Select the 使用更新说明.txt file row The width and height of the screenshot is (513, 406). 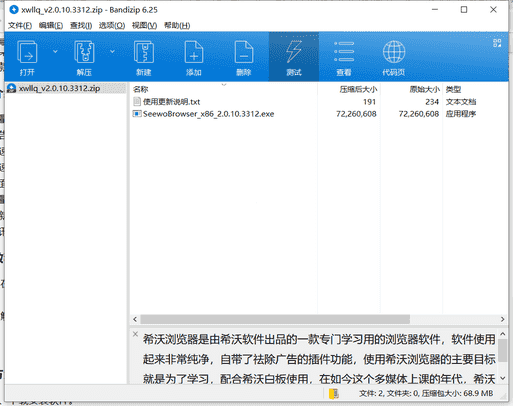(318, 102)
